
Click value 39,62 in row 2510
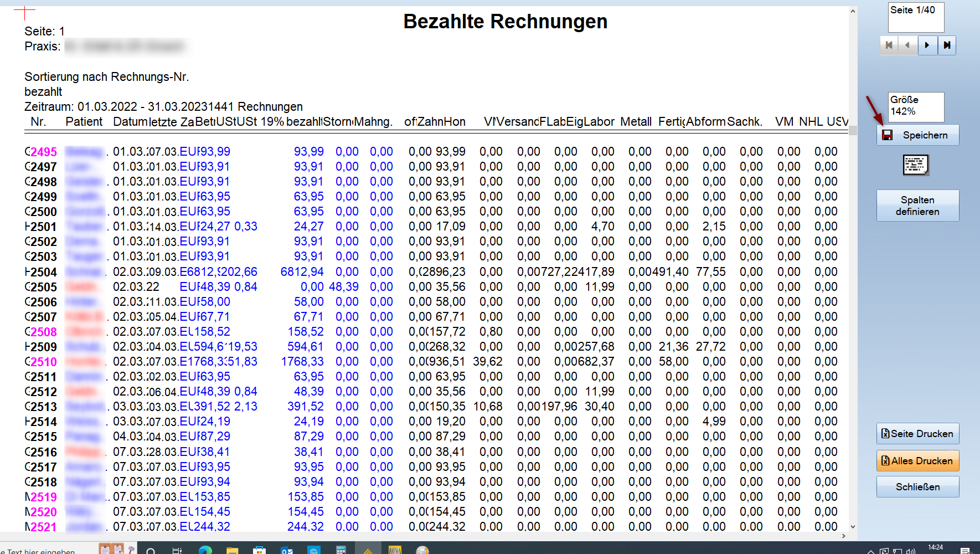coord(487,361)
